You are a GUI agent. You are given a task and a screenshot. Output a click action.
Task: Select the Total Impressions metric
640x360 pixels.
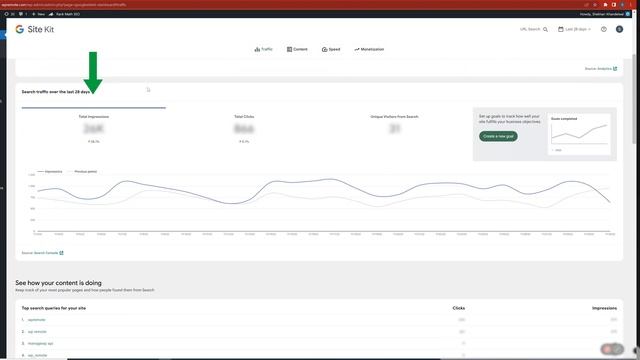[93, 129]
